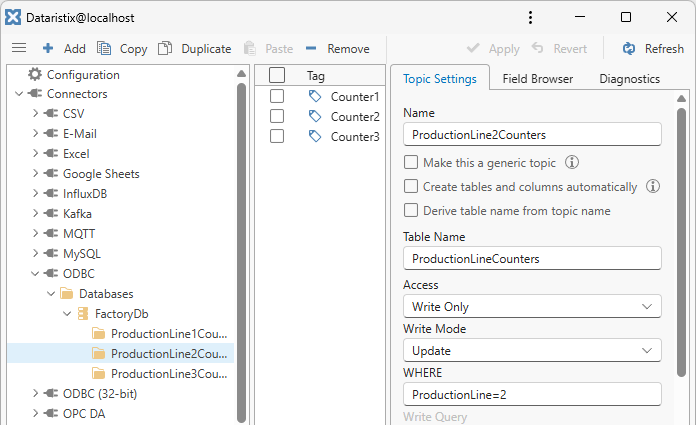Select the Counter3 tag name

tap(355, 136)
